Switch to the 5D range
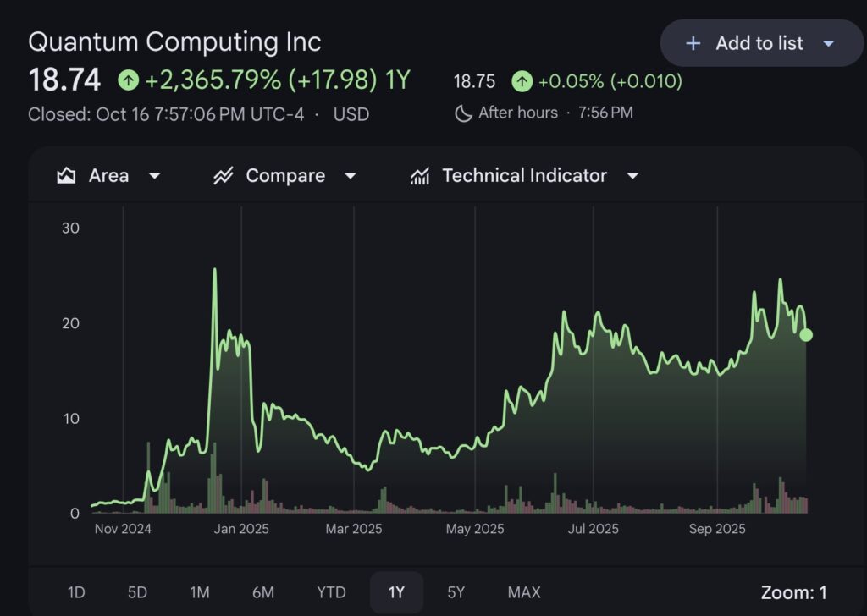This screenshot has height=616, width=867. coord(137,592)
